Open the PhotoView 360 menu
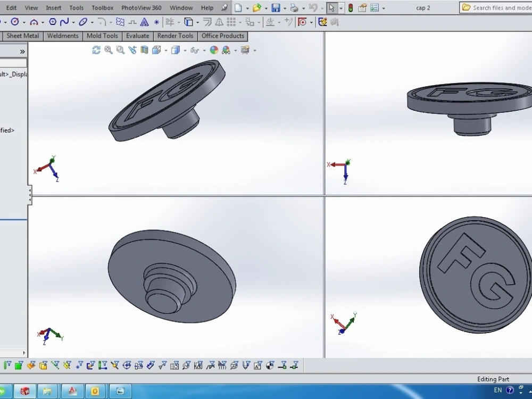The image size is (532, 399). pos(142,8)
